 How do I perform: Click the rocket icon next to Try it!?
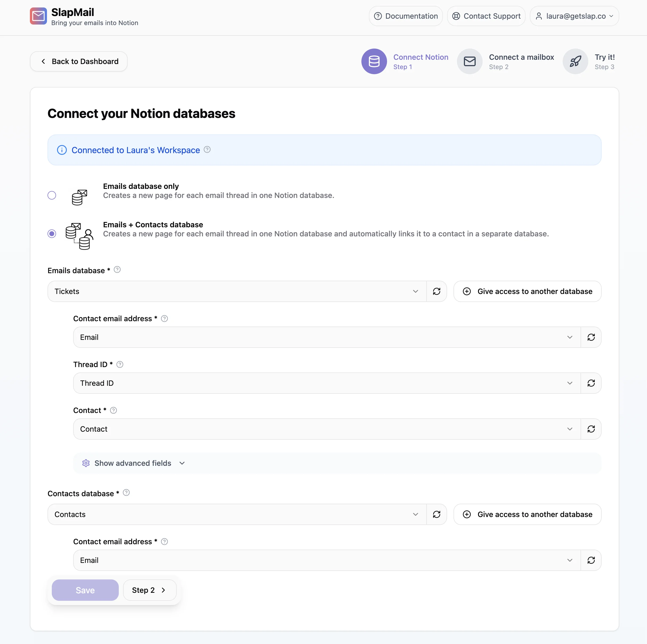click(x=575, y=61)
